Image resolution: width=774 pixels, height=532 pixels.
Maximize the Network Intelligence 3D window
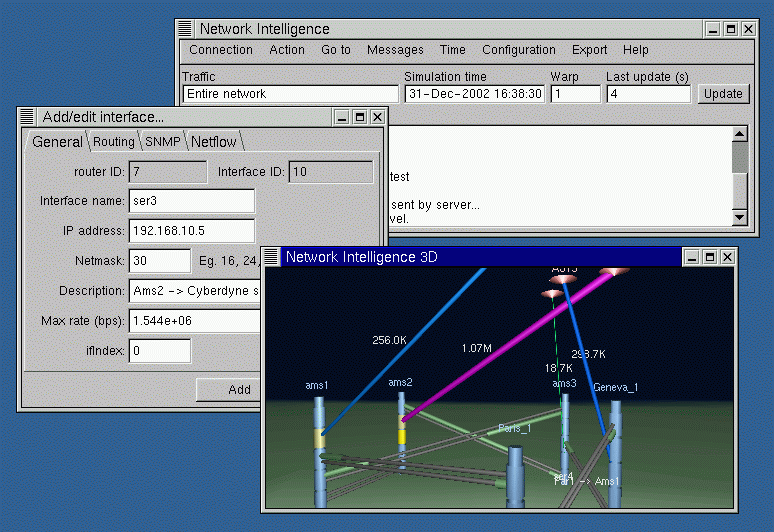[710, 257]
